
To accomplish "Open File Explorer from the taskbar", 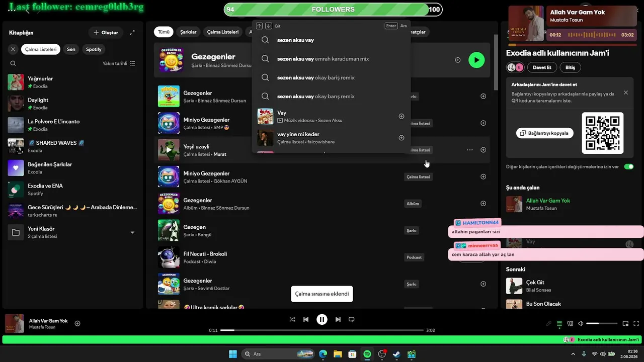I will pos(338,354).
